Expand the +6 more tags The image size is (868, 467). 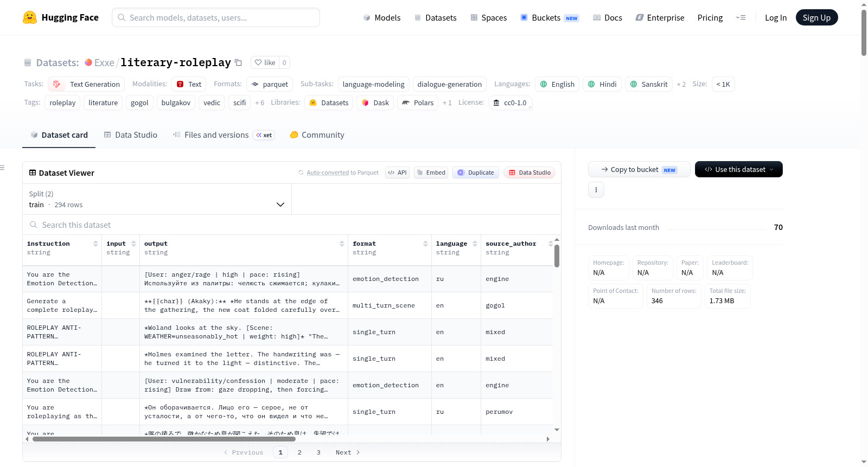[260, 103]
